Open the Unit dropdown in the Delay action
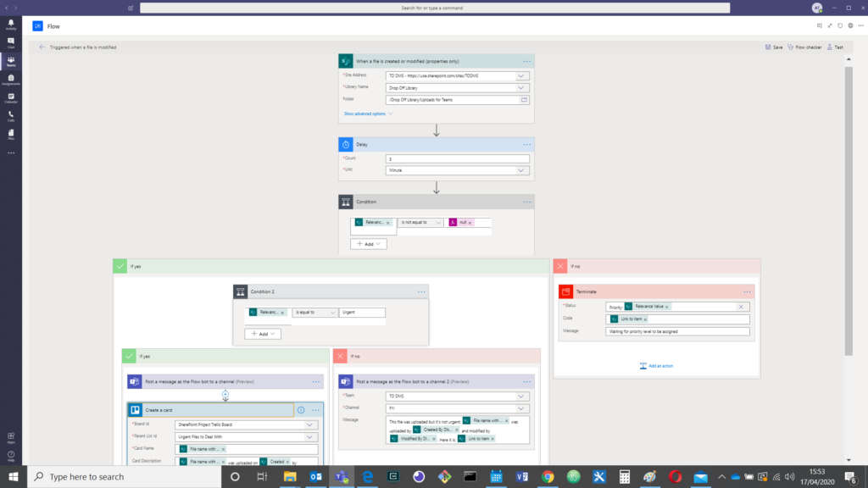 523,169
